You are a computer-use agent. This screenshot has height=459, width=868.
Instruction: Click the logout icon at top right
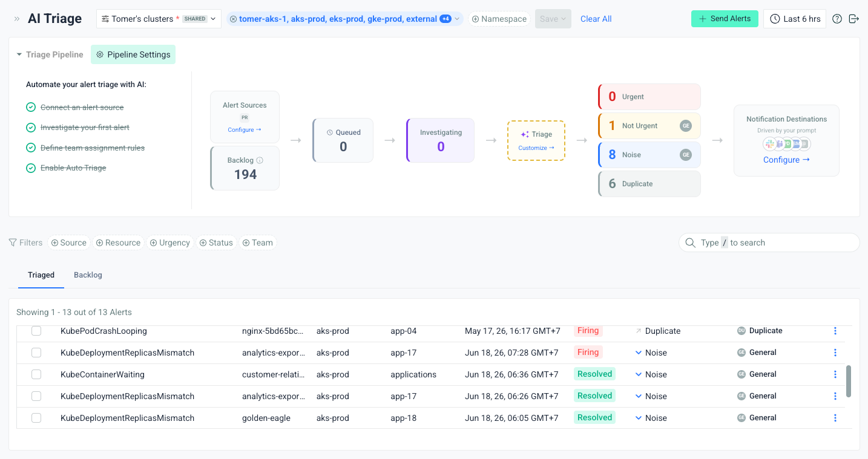pyautogui.click(x=854, y=19)
